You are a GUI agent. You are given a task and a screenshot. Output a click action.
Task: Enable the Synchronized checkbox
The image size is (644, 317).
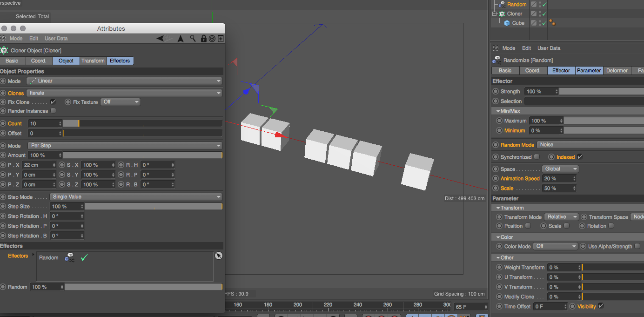537,157
